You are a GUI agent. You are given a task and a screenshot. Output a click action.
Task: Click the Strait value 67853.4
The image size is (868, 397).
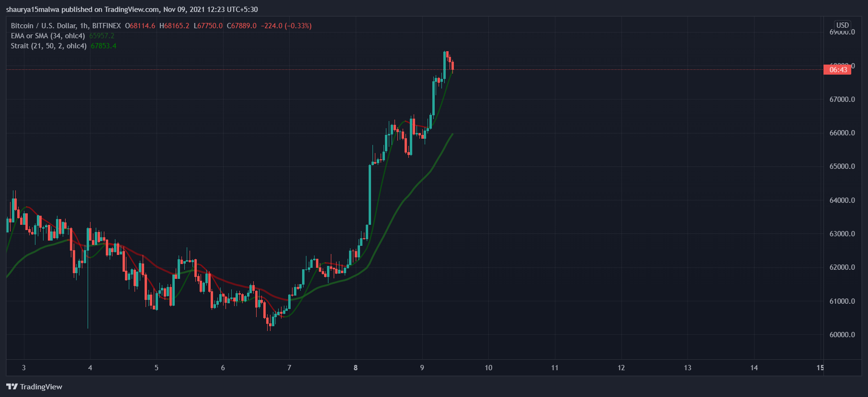(x=103, y=46)
